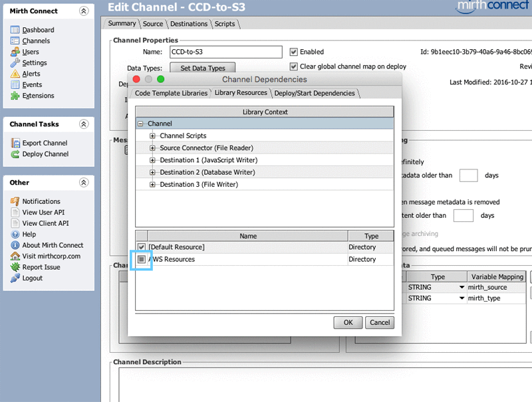
Task: Click the channel Name input field
Action: coord(226,52)
